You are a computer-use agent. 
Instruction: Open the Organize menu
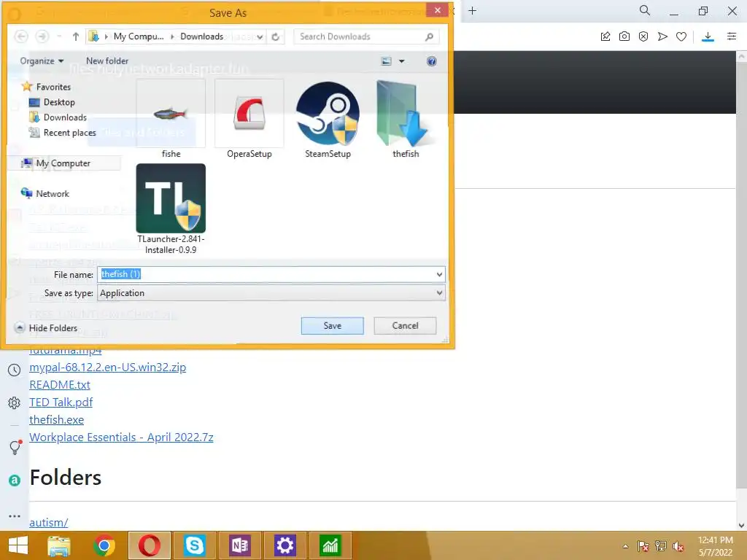pyautogui.click(x=42, y=61)
